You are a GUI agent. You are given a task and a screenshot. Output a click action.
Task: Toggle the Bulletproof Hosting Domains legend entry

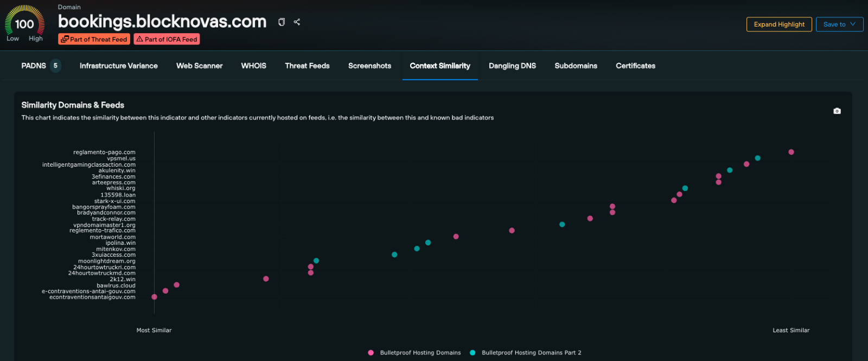[414, 353]
